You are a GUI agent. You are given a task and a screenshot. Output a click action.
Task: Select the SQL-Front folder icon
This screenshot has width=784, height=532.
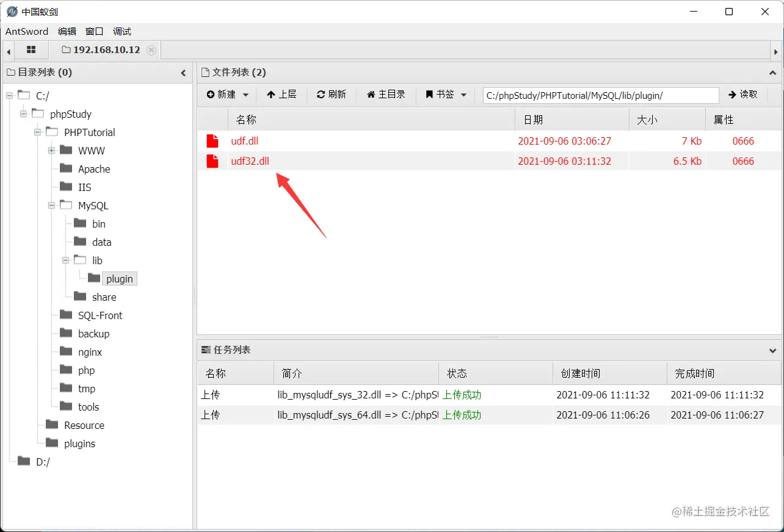(x=66, y=315)
